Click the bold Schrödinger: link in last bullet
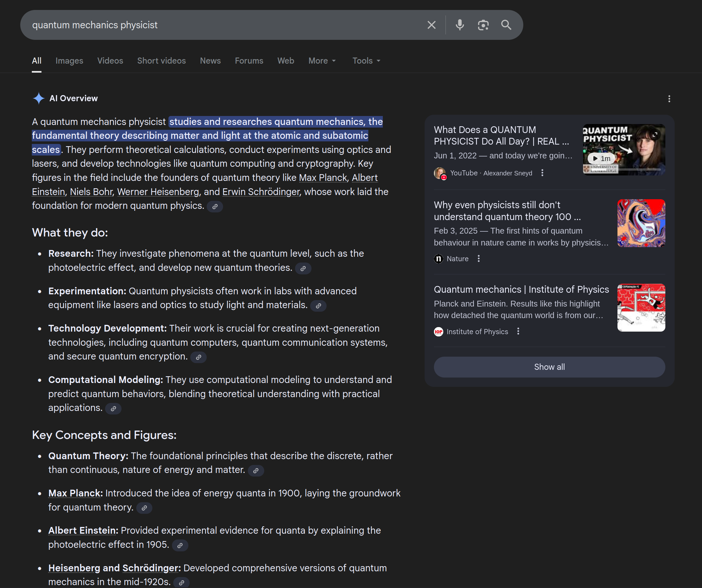 [151, 568]
